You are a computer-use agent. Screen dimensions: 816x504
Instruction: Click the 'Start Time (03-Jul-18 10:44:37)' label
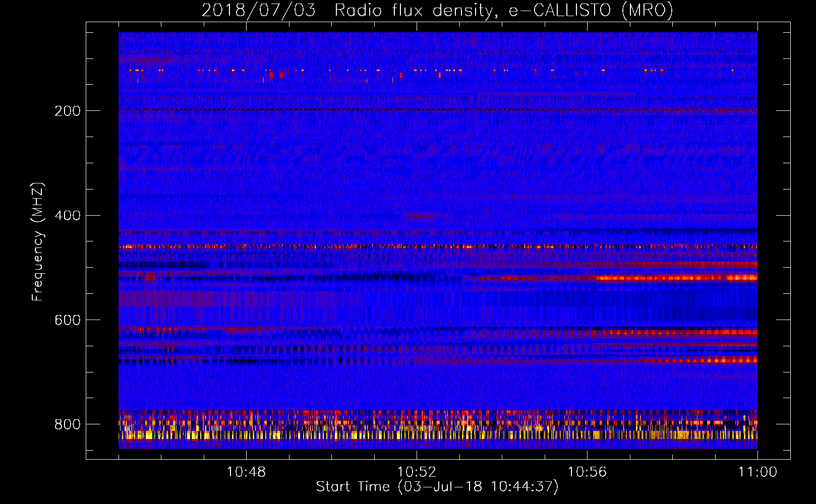(x=437, y=487)
